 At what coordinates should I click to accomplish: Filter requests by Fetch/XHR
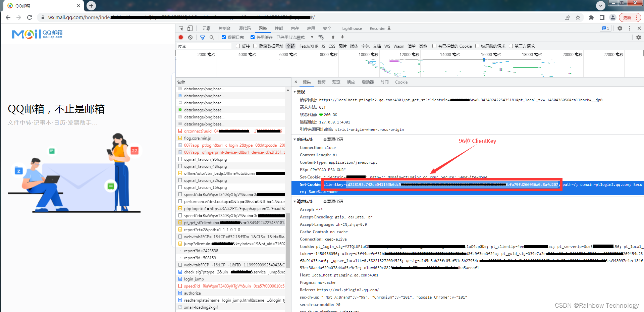pyautogui.click(x=309, y=46)
